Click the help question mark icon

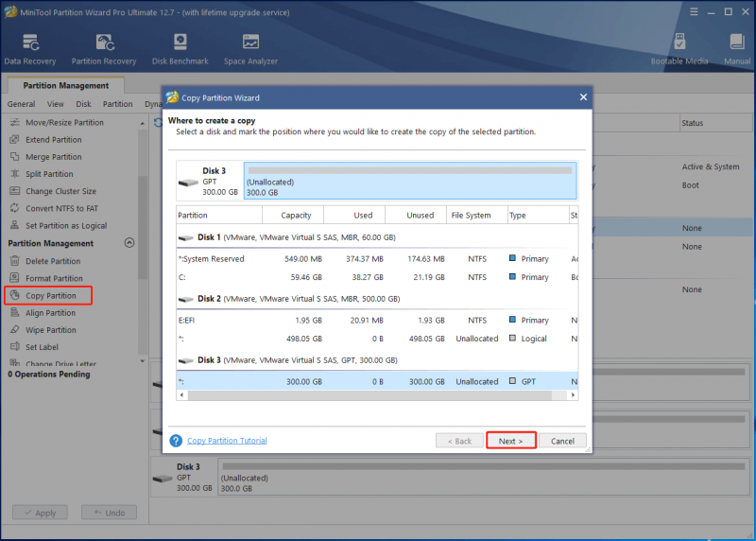click(x=176, y=441)
